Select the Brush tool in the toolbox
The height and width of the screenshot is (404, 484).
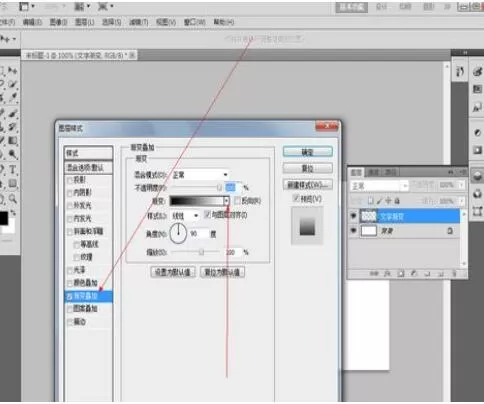click(x=12, y=113)
